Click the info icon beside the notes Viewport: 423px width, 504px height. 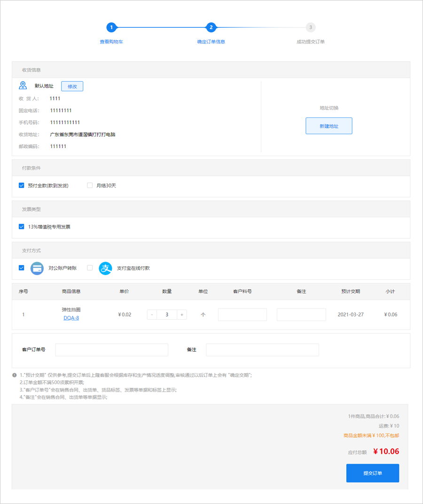pos(15,375)
